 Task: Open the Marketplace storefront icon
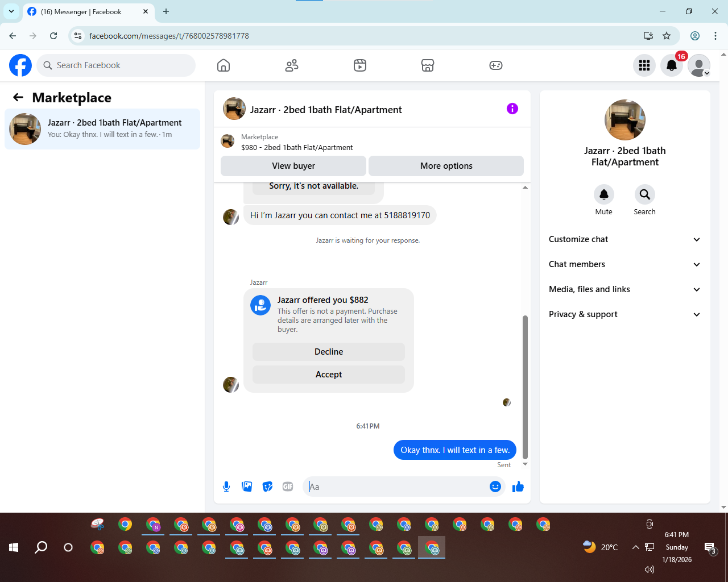(x=428, y=65)
